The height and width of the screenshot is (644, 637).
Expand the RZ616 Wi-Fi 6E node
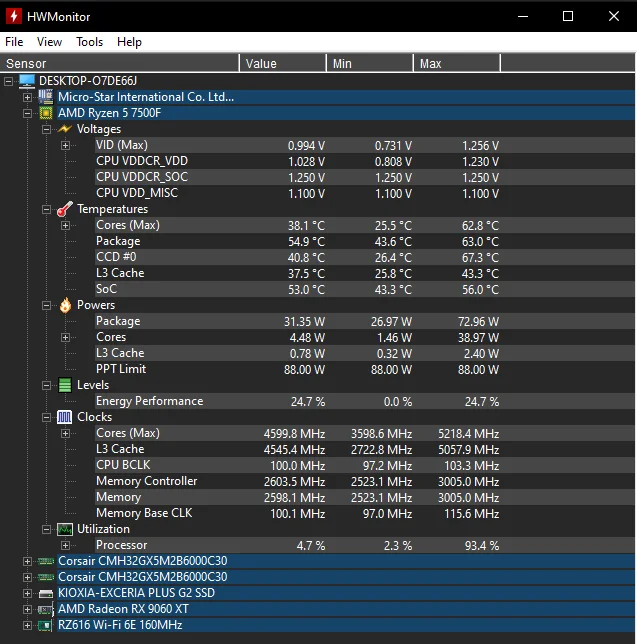[x=27, y=626]
